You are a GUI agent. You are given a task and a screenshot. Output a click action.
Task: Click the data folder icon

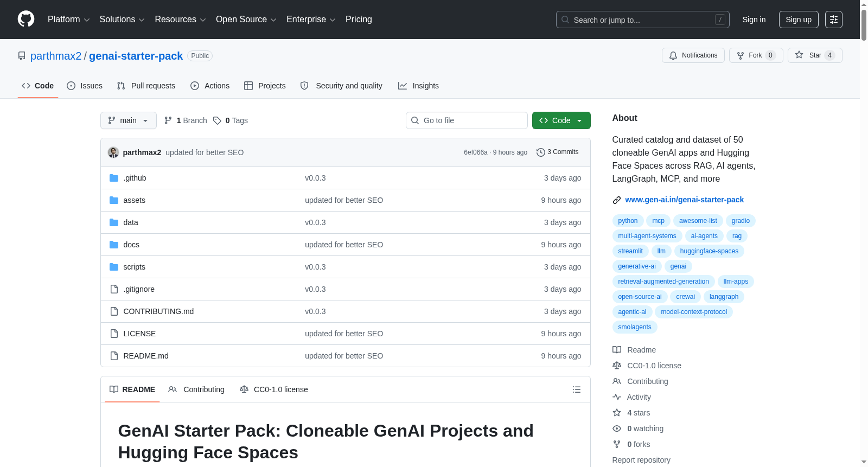(114, 222)
